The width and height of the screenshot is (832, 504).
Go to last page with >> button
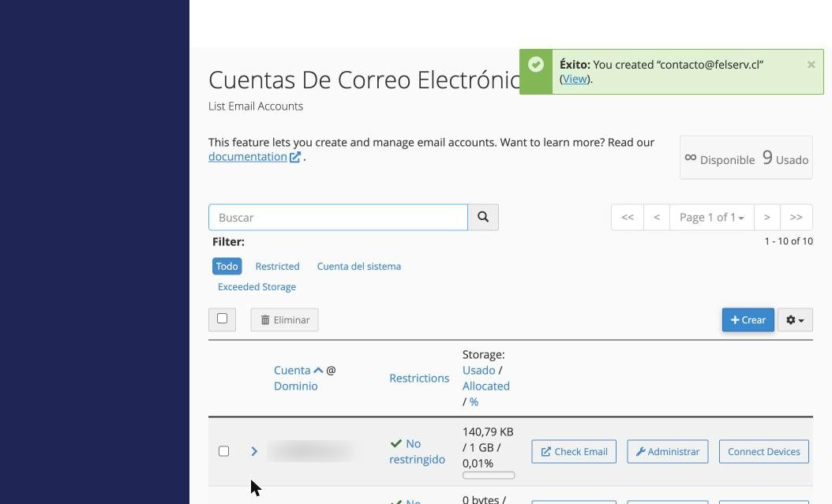point(796,217)
